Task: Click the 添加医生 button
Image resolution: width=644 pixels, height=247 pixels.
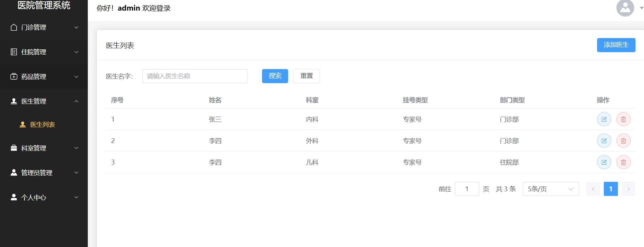Action: coord(616,45)
